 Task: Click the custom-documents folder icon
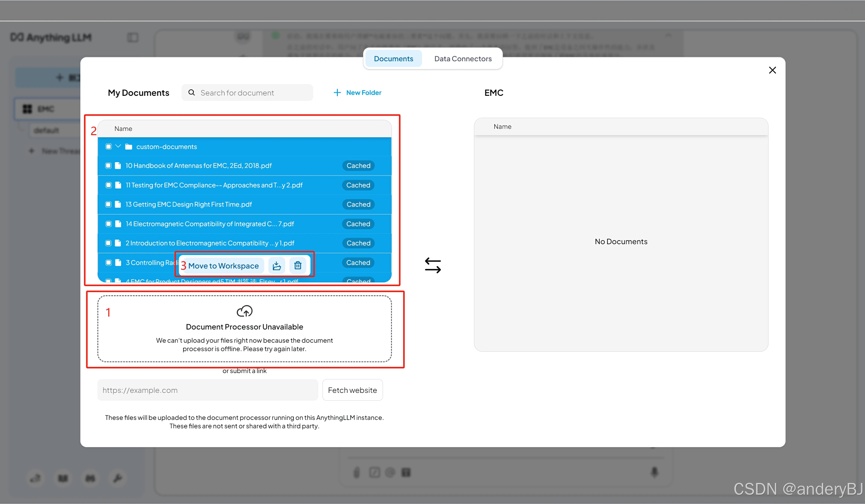129,147
